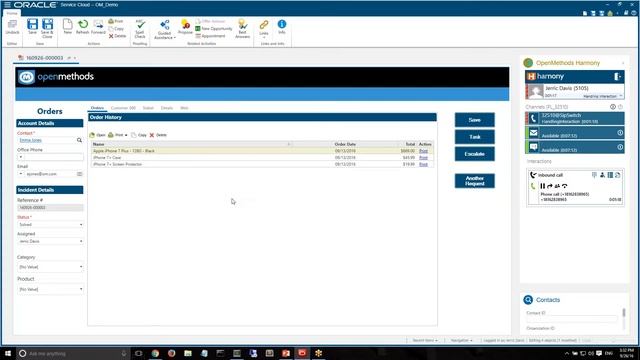Click the Escalate button
Viewport: 640px width, 360px height.
[x=475, y=154]
